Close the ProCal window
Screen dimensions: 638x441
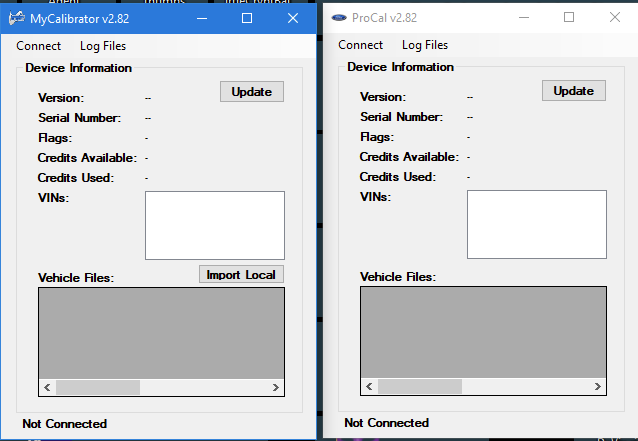point(615,17)
